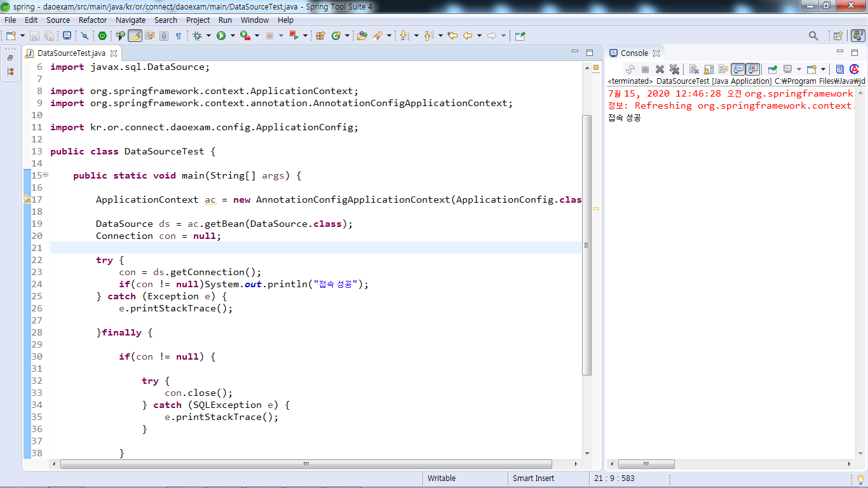Open a Terminal via monitor icon
Image resolution: width=868 pixels, height=488 pixels.
67,36
